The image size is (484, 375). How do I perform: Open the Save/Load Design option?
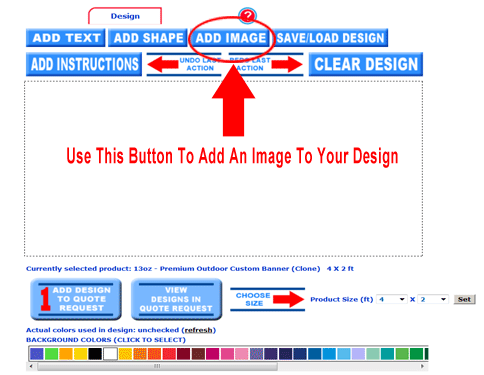point(330,38)
